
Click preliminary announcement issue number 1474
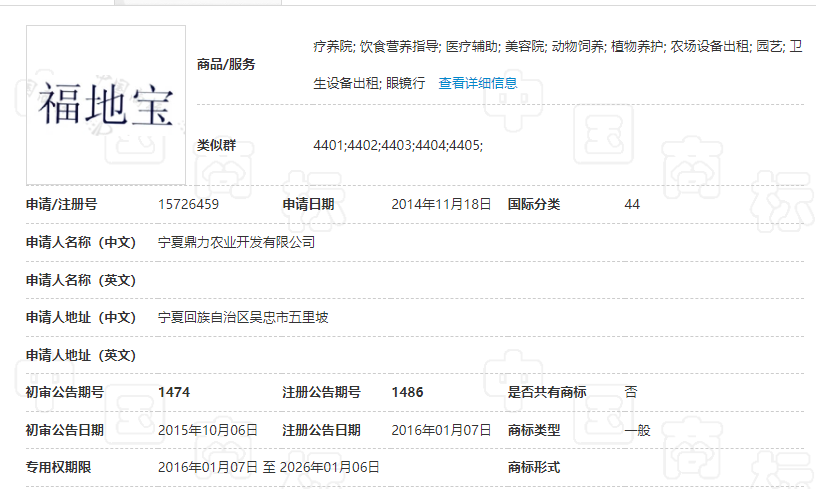174,392
